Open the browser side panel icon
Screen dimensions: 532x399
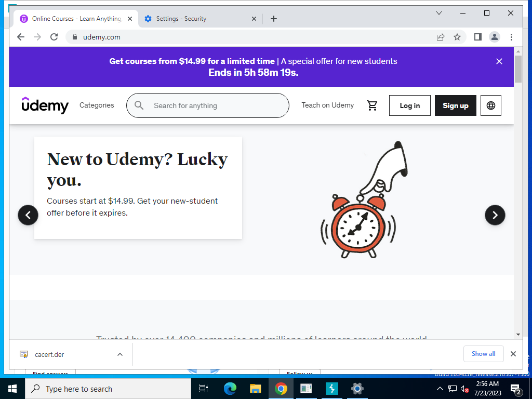[x=478, y=37]
